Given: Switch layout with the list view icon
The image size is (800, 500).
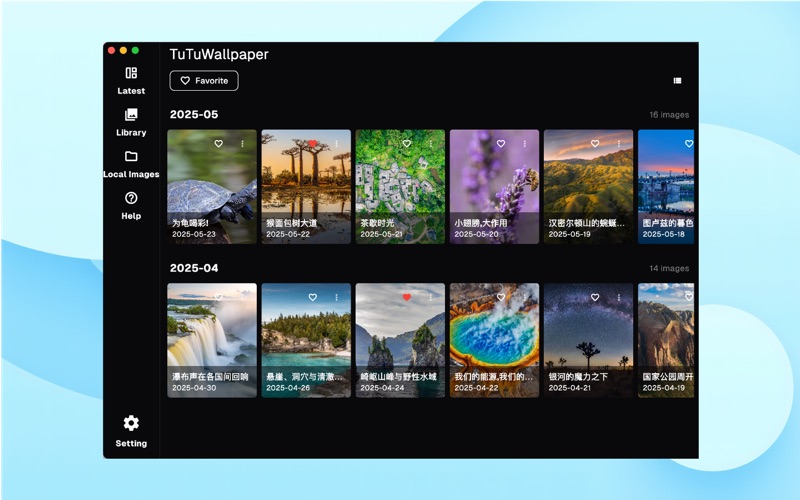Looking at the screenshot, I should point(678,81).
